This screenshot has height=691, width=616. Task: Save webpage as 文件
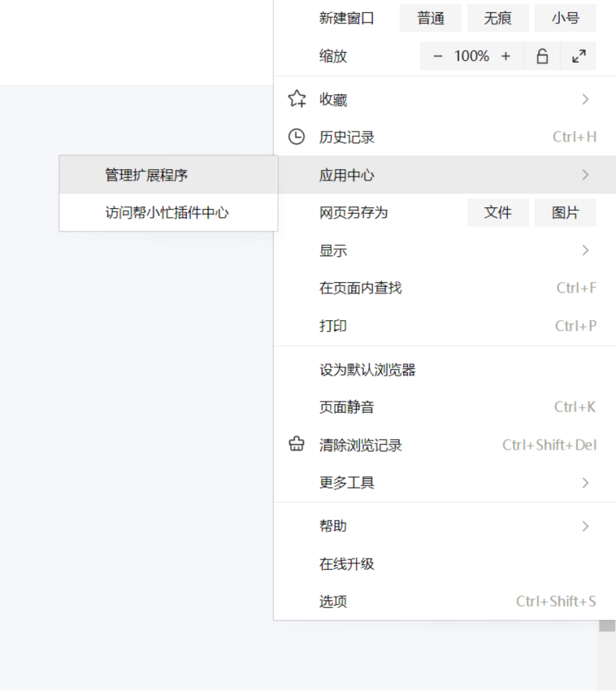[x=498, y=212]
